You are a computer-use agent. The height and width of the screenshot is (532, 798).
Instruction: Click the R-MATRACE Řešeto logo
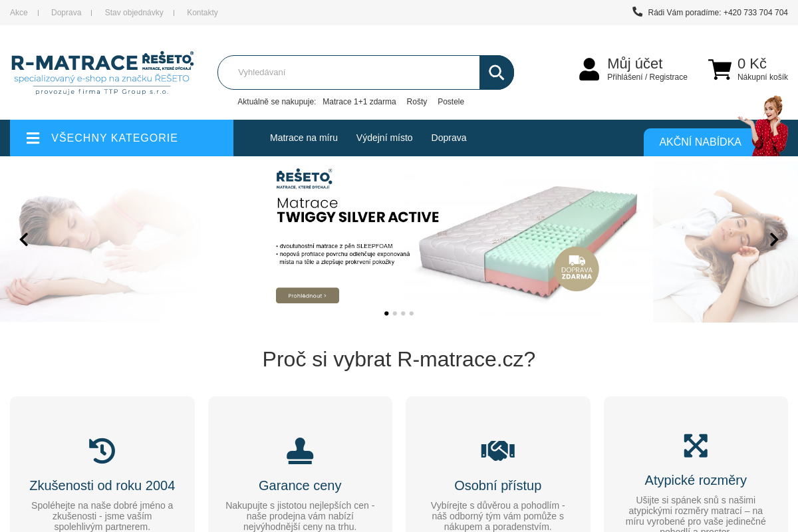click(x=102, y=72)
